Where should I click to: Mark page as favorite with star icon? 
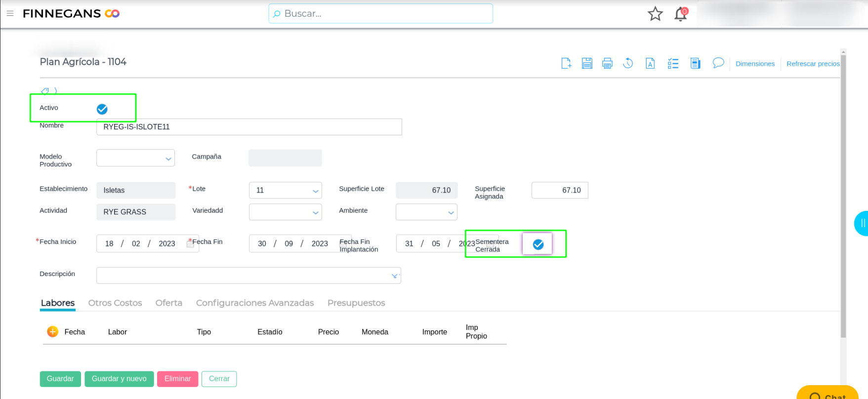coord(655,14)
